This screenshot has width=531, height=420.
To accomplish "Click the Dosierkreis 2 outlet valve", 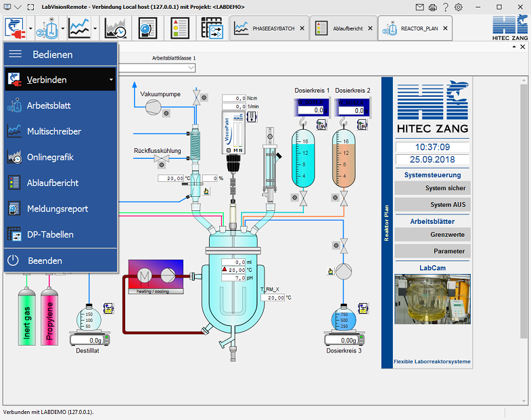I will [x=344, y=198].
